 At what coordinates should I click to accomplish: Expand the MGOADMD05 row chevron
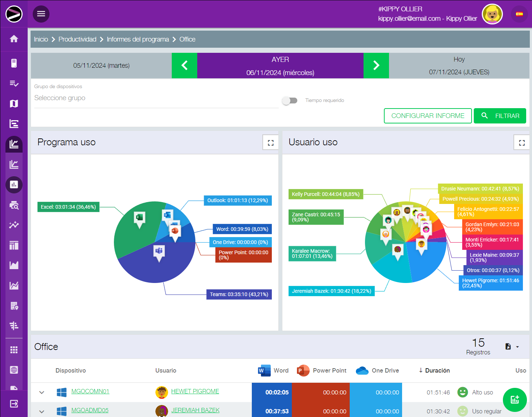coord(42,411)
